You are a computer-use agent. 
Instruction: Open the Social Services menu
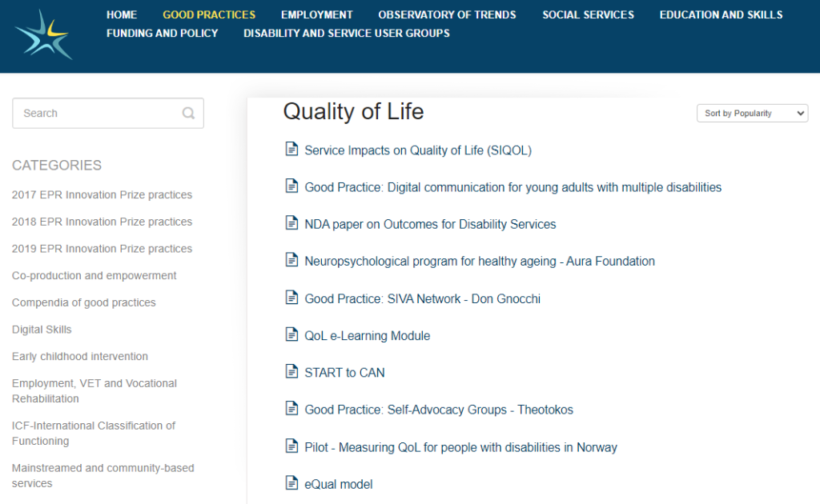point(589,14)
